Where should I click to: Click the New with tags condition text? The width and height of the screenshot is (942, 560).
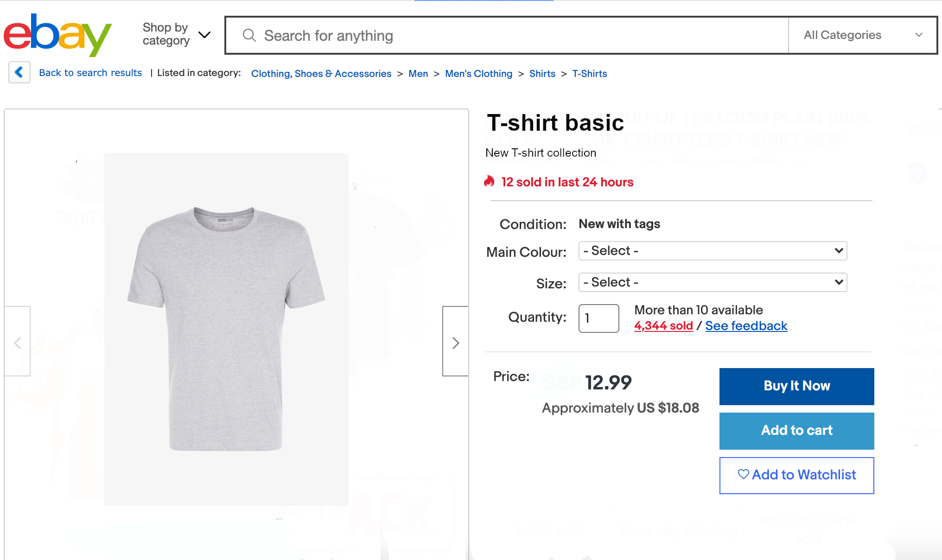pyautogui.click(x=619, y=224)
